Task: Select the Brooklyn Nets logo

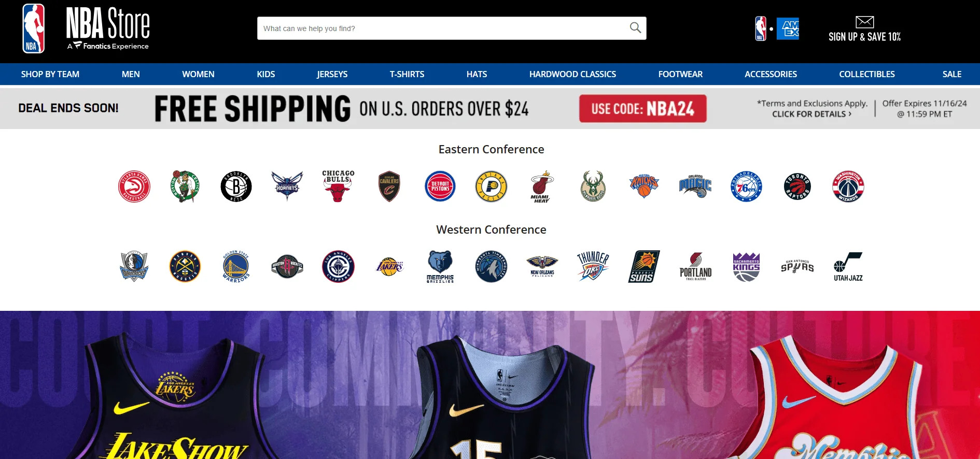Action: pos(236,187)
